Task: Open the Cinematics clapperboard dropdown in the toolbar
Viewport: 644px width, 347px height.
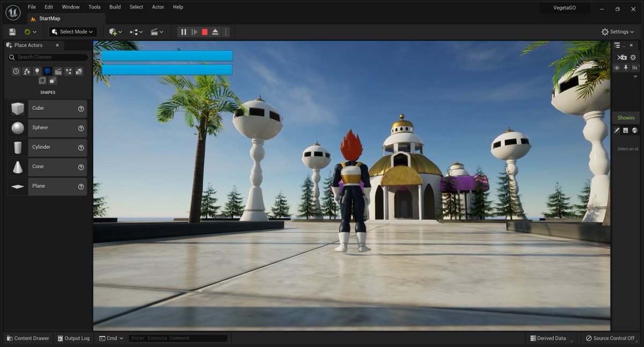Action: (x=157, y=32)
